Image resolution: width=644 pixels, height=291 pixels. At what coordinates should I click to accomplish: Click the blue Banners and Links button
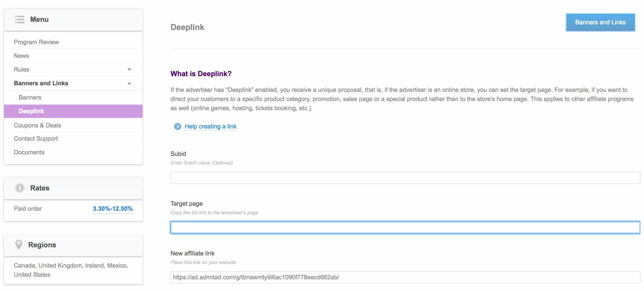[x=600, y=22]
